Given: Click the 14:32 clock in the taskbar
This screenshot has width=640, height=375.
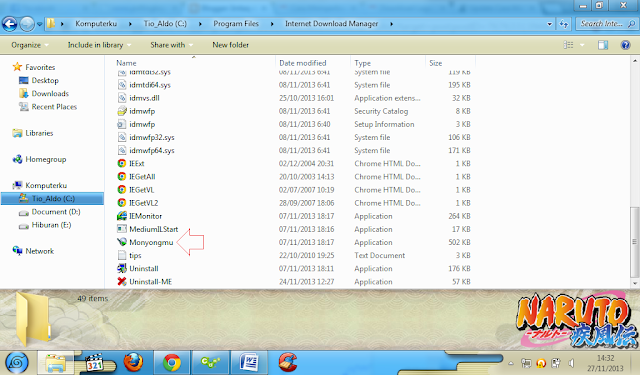Looking at the screenshot, I should [606, 358].
